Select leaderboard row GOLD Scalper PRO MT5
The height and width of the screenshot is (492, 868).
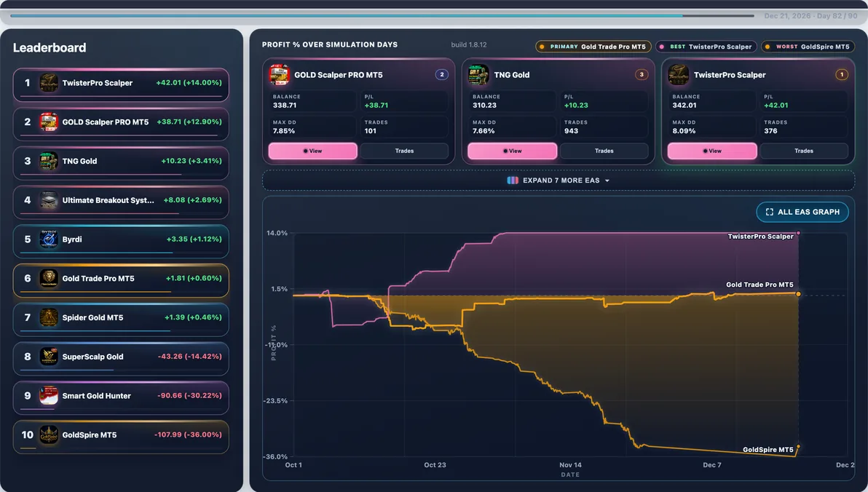(121, 124)
